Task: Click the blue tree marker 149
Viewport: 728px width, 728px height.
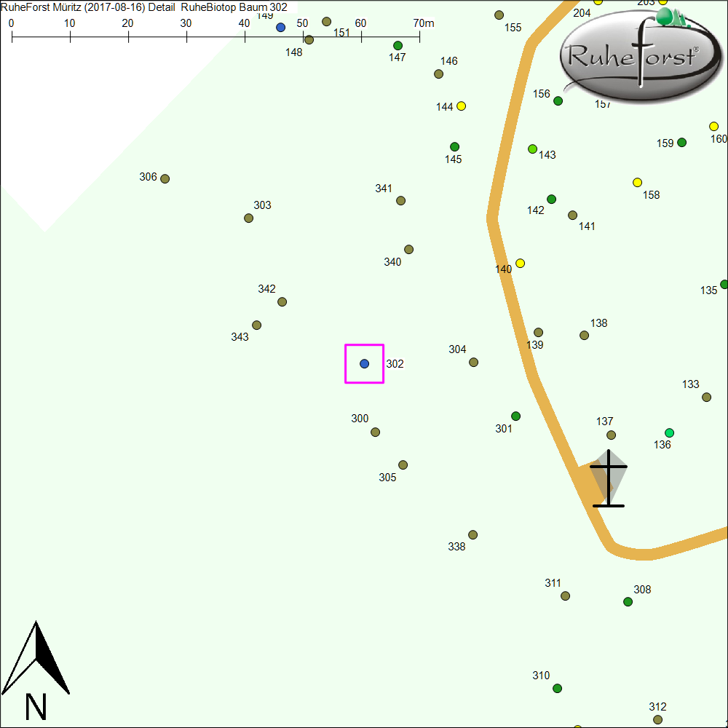Action: (280, 28)
